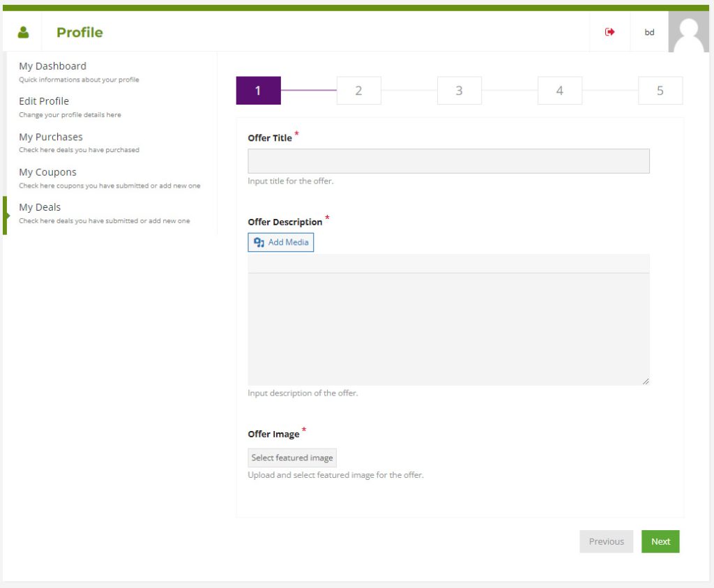Open My Dashboard in sidebar
The height and width of the screenshot is (588, 714).
click(x=53, y=66)
